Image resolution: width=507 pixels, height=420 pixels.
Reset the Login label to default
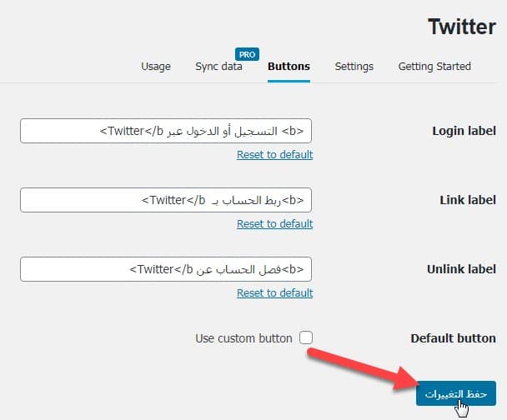pos(274,155)
